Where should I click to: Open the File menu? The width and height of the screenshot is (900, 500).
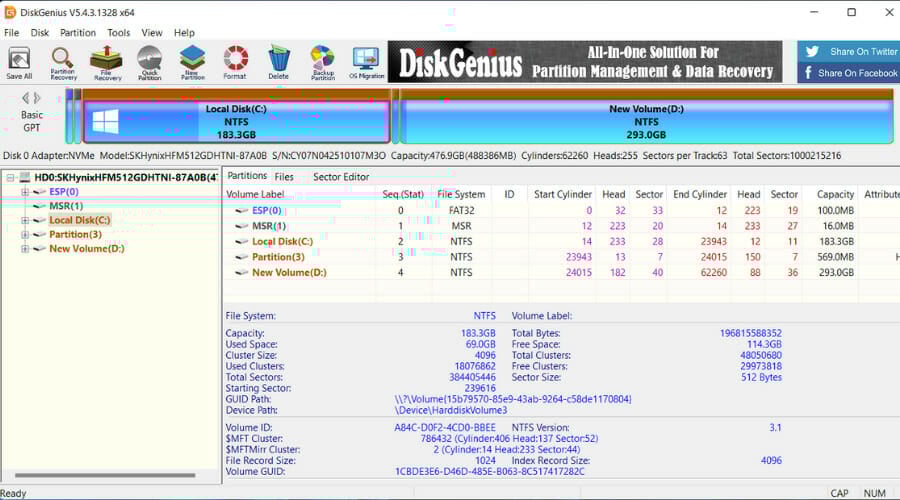click(11, 33)
